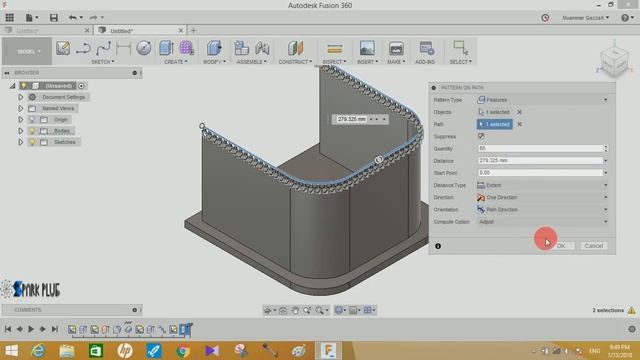Open the Distance Type dropdown
The height and width of the screenshot is (360, 640).
point(542,185)
